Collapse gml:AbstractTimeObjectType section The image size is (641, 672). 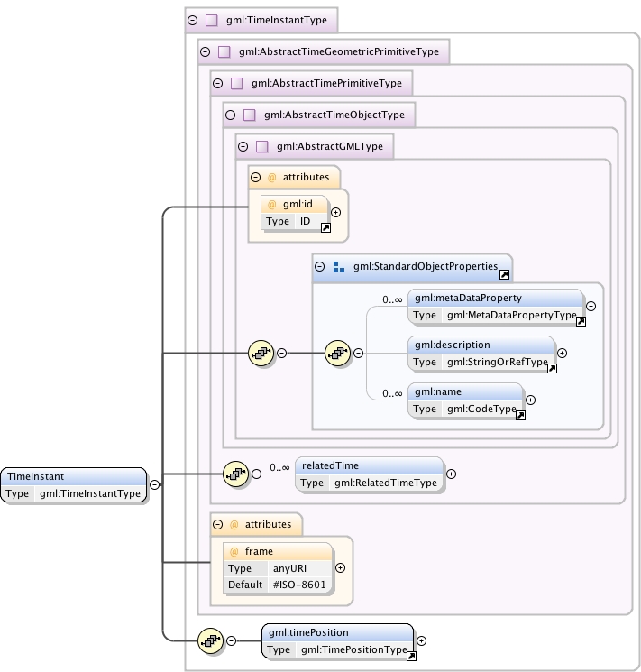coord(231,115)
